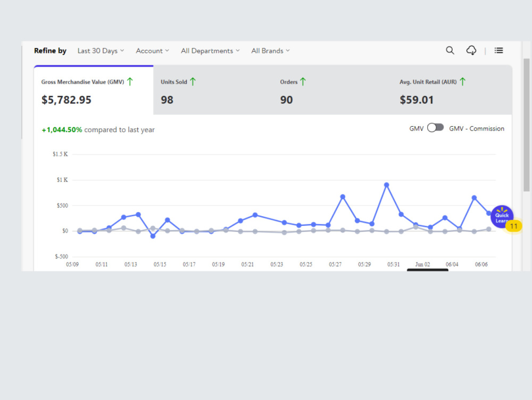Open the Account dropdown
The image size is (532, 400).
click(152, 51)
